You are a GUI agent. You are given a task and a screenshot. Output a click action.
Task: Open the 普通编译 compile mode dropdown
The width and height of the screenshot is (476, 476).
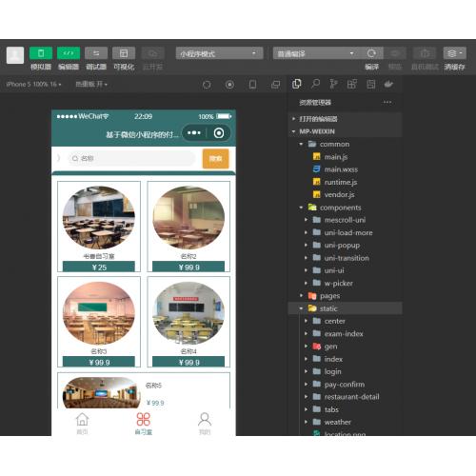coord(316,53)
